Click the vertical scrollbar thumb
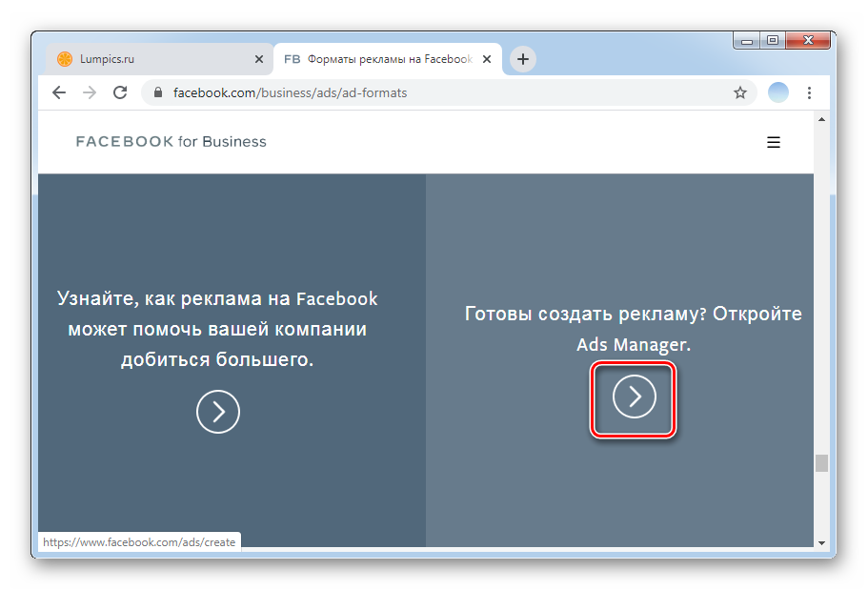The image size is (868, 590). 821,463
